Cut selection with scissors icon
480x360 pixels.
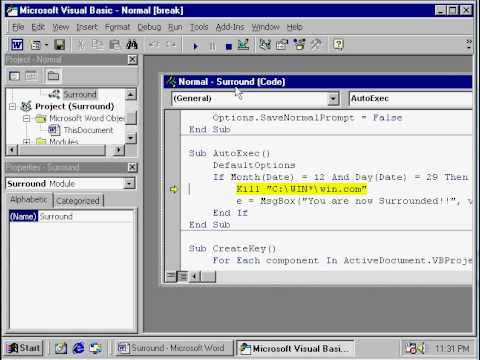point(81,44)
